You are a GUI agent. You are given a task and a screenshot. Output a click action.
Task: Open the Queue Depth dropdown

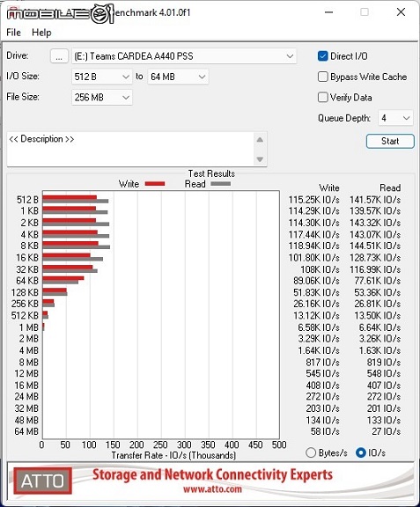click(x=395, y=118)
